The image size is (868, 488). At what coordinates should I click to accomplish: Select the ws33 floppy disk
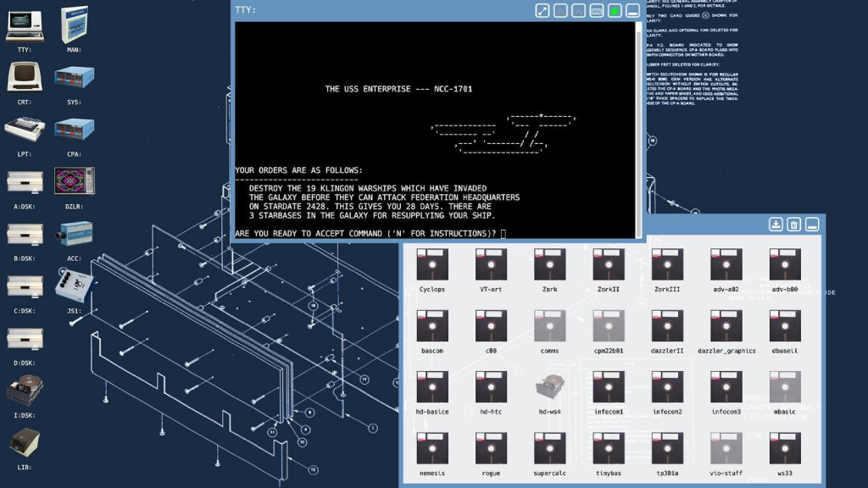tap(785, 449)
